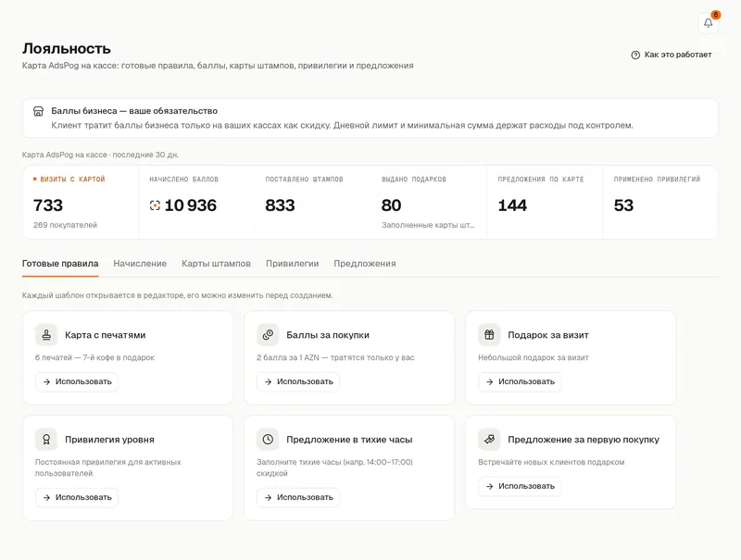Click the 144 offers value
This screenshot has height=560, width=741.
(512, 205)
